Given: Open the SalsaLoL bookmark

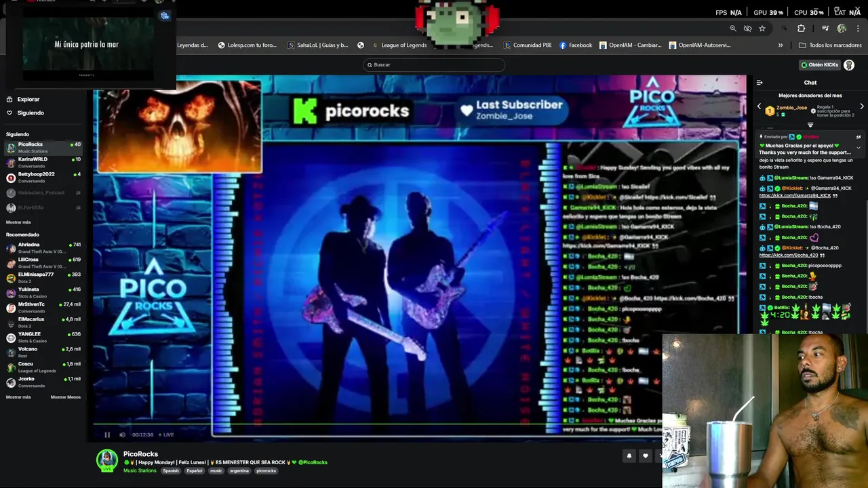Looking at the screenshot, I should [319, 45].
